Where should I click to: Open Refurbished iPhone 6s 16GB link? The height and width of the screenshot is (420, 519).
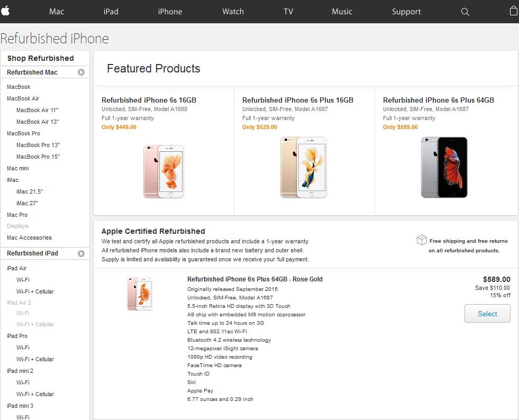[x=149, y=100]
